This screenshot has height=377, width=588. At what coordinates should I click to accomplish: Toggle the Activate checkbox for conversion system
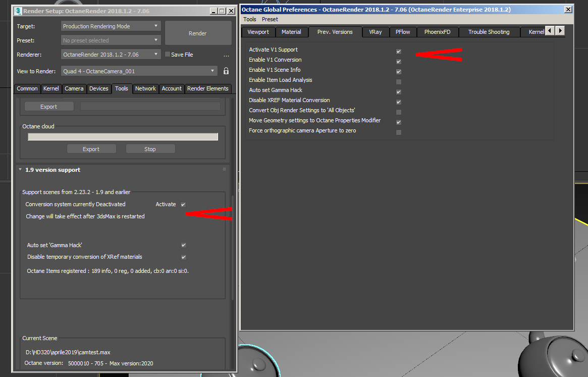point(183,205)
